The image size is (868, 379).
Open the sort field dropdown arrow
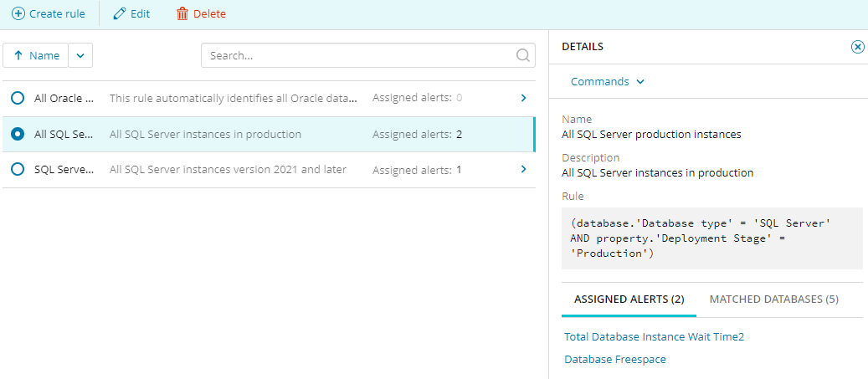pyautogui.click(x=80, y=56)
